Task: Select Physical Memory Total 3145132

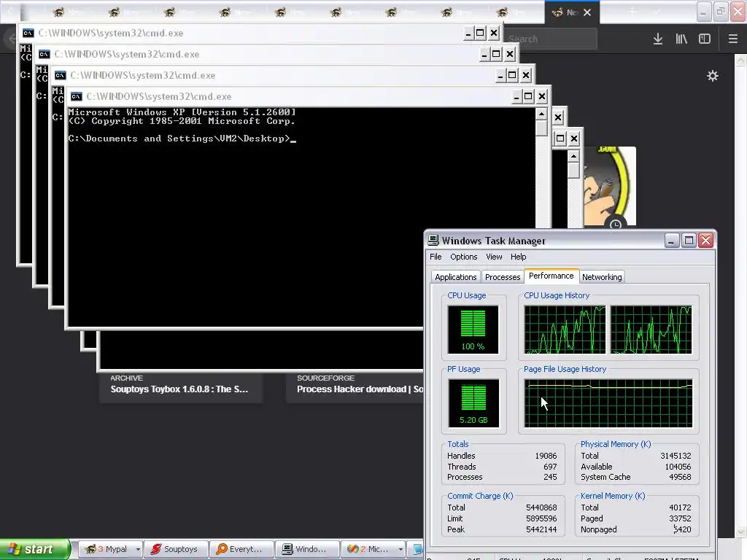Action: 676,456
